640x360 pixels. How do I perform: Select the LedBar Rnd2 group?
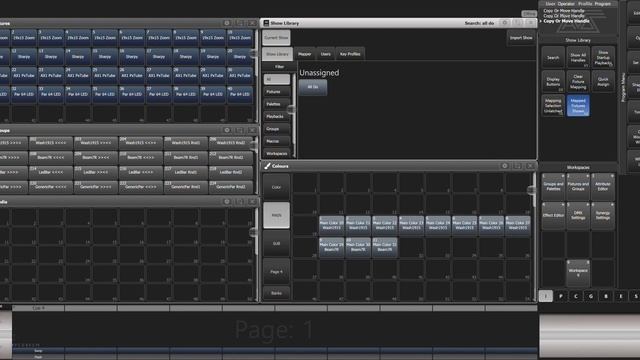coord(231,172)
